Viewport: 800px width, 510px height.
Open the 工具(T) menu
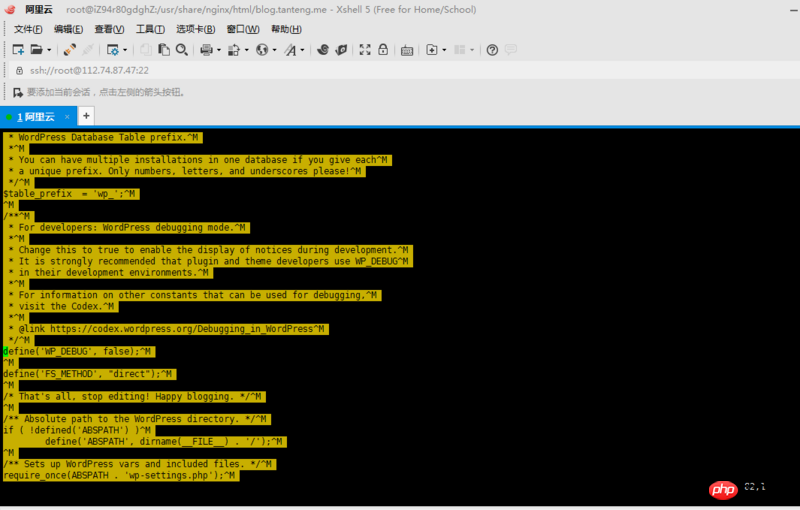click(x=150, y=29)
